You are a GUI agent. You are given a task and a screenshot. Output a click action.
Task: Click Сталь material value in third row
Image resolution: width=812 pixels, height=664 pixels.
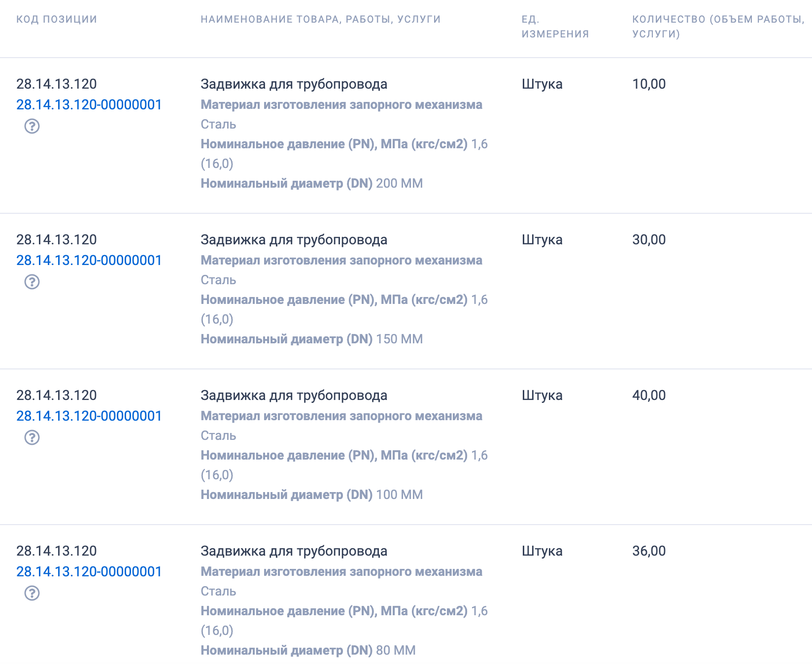tap(218, 435)
